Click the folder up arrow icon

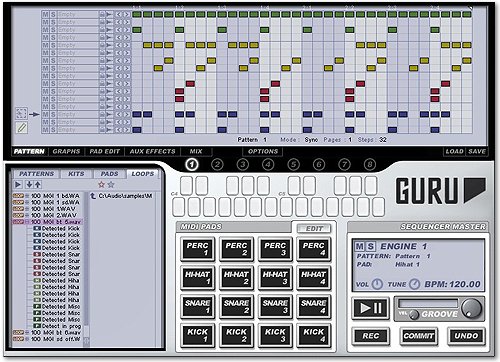tap(93, 196)
